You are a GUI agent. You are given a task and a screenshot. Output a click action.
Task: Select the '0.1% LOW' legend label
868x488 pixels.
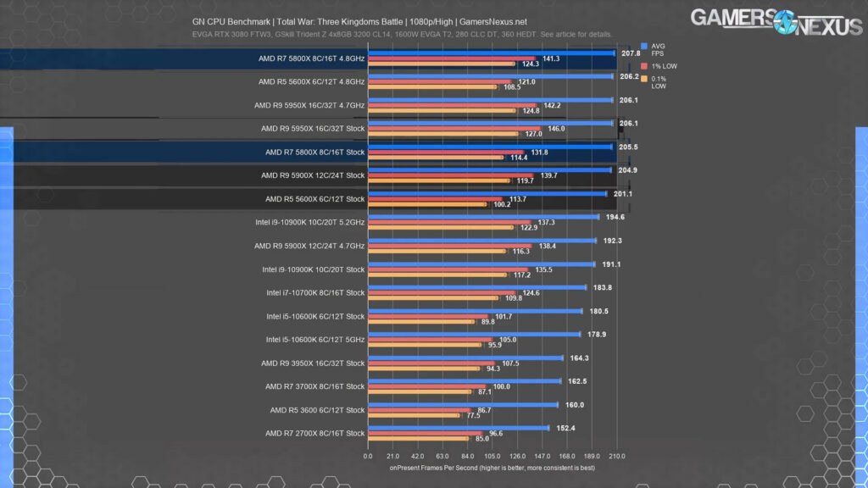point(659,82)
